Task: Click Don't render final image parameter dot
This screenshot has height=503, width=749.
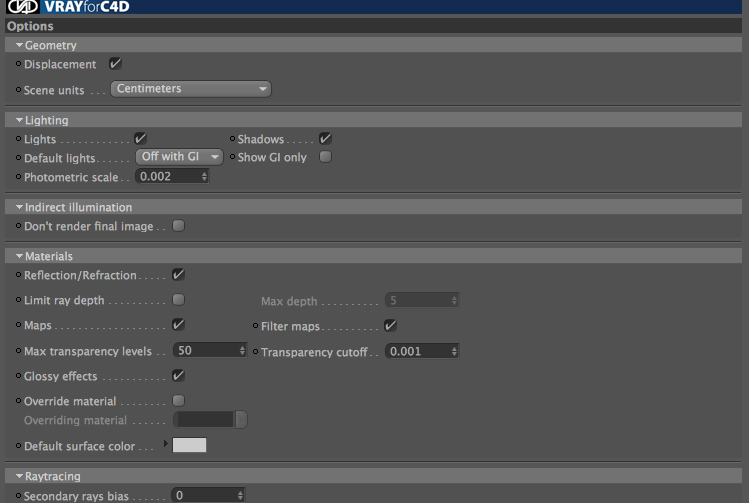Action: coord(19,225)
